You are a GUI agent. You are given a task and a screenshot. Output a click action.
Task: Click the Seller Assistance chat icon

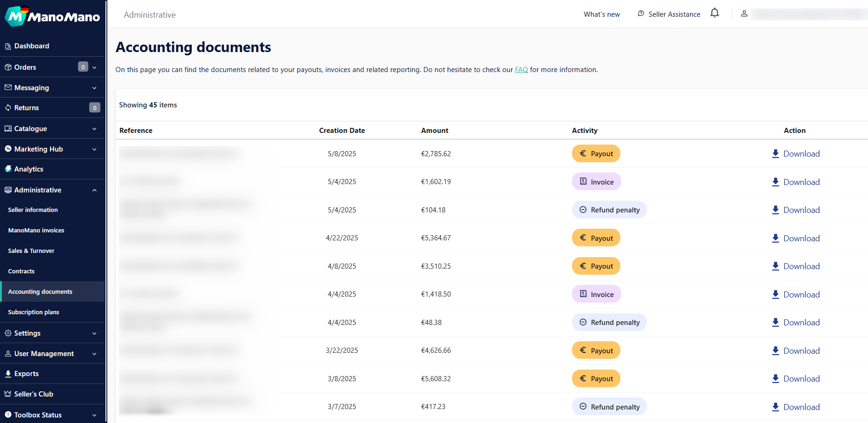(641, 13)
